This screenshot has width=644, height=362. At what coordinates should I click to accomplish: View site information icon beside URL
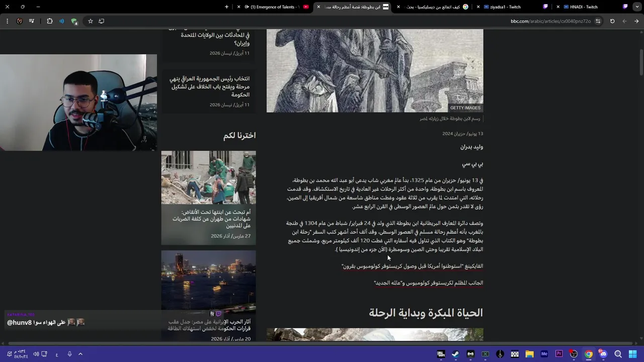(x=598, y=21)
